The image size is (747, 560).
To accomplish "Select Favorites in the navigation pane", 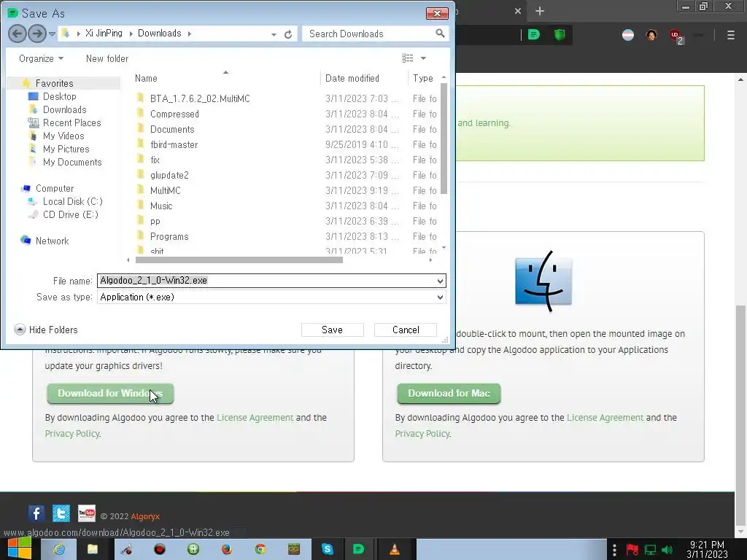I will (x=54, y=83).
